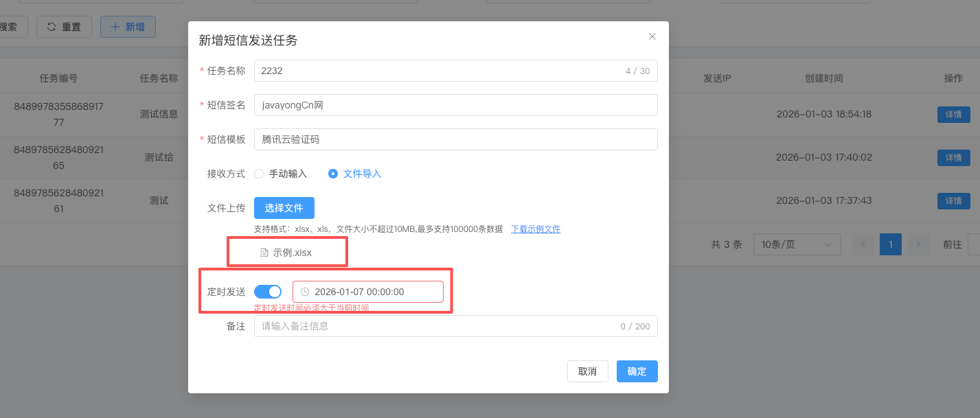Go to next page arrow
980x418 pixels.
(918, 244)
